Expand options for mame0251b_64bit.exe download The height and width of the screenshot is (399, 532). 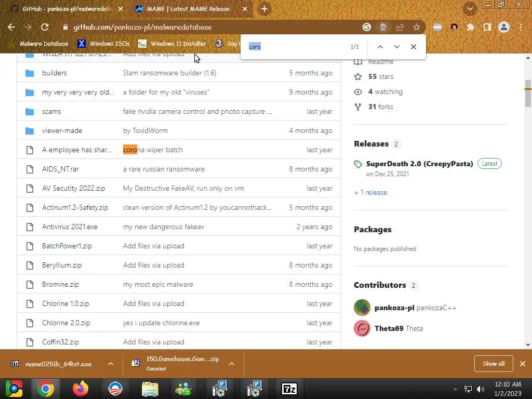[111, 364]
